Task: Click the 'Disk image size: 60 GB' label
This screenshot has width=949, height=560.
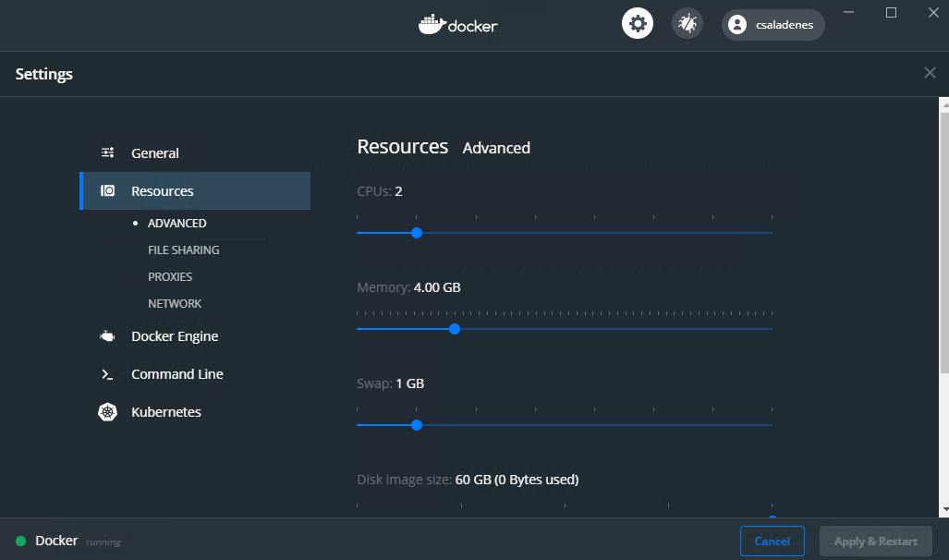Action: coord(468,480)
